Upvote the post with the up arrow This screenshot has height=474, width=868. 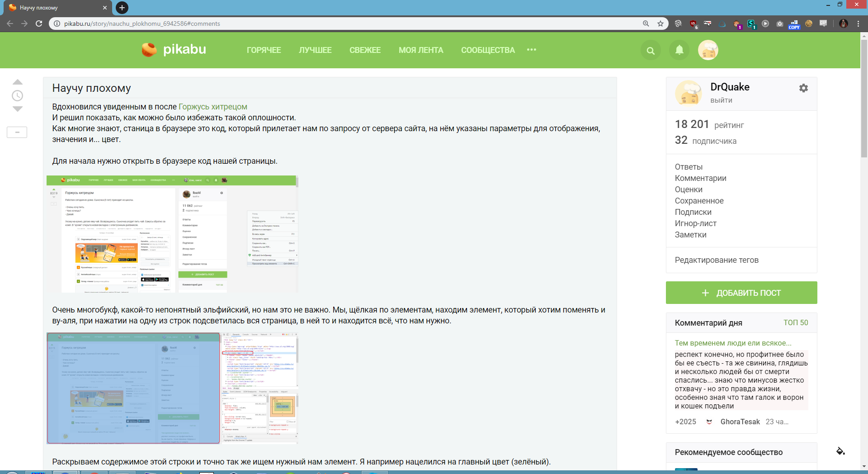(x=18, y=82)
